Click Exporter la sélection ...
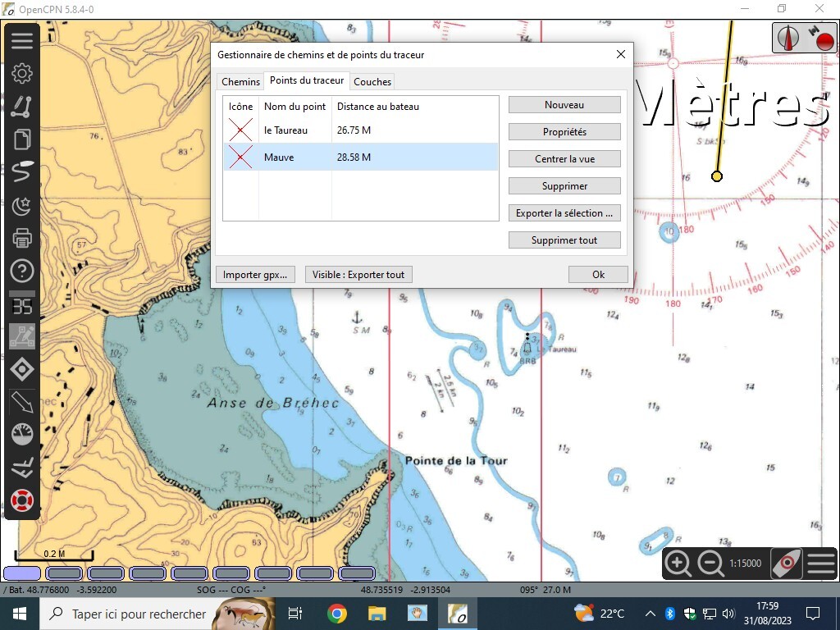 pos(564,213)
